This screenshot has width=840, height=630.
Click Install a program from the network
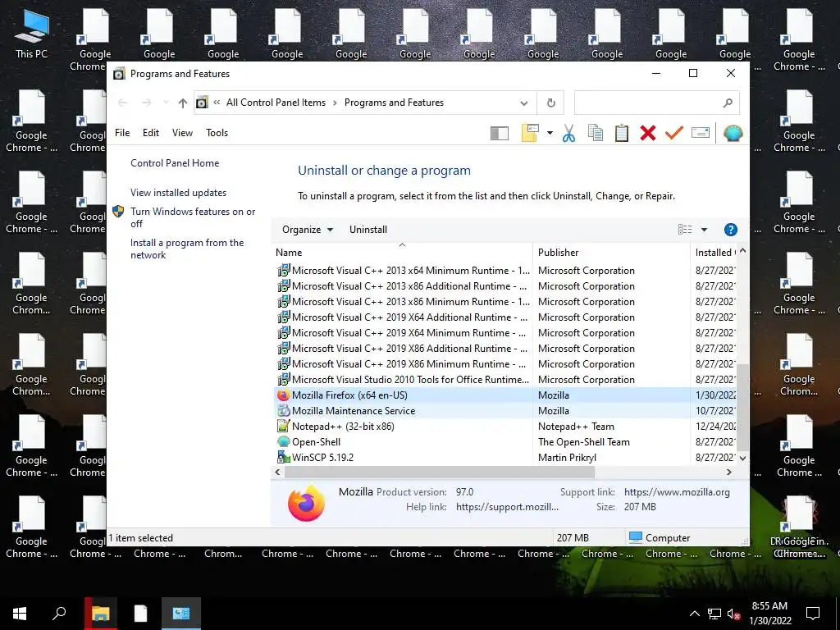click(x=187, y=249)
